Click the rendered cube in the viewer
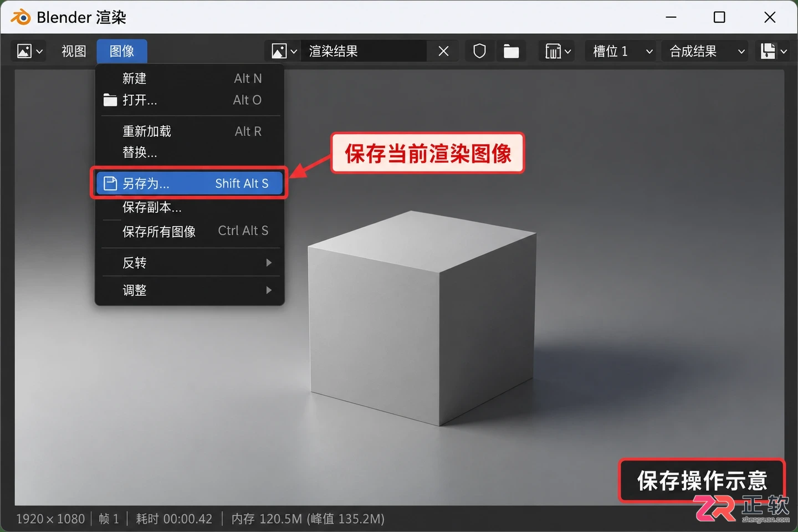798x532 pixels. (x=421, y=318)
